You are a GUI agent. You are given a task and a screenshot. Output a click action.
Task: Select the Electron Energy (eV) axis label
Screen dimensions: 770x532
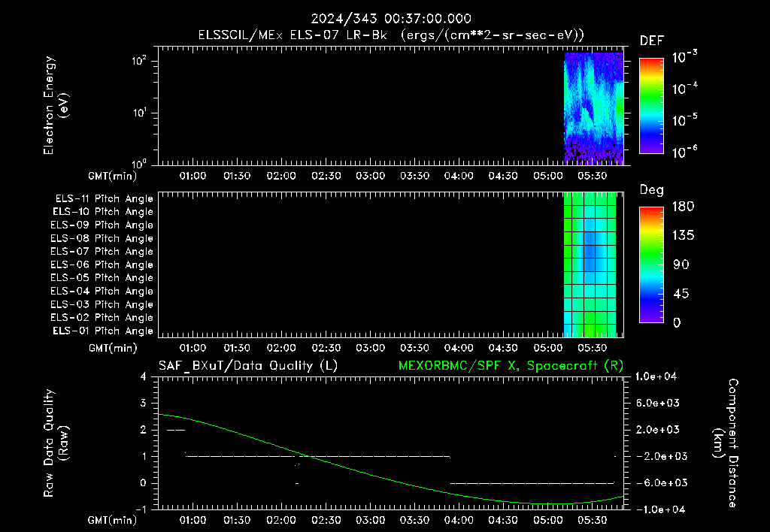click(56, 105)
